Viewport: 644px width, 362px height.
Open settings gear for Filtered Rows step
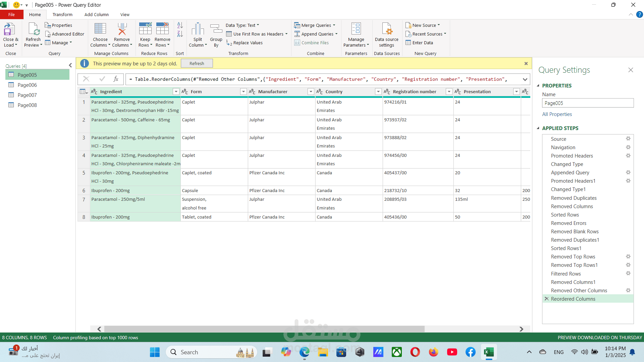[x=628, y=274]
